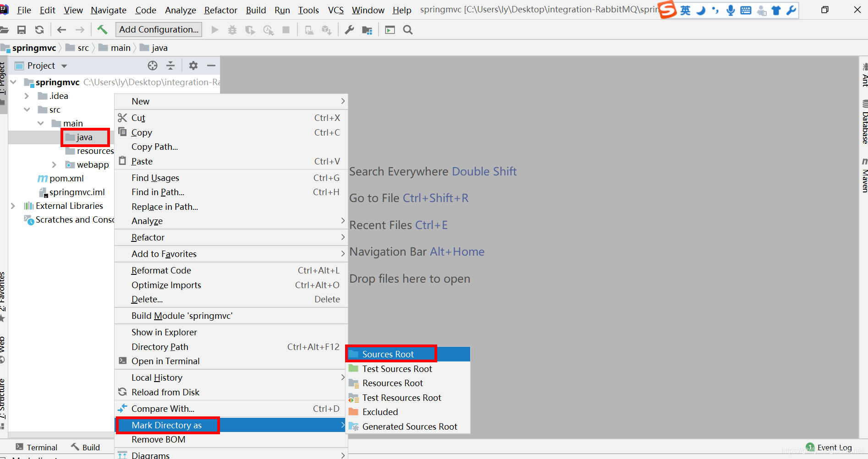The height and width of the screenshot is (459, 868).
Task: Open the Refactor menu in menu bar
Action: 221,10
